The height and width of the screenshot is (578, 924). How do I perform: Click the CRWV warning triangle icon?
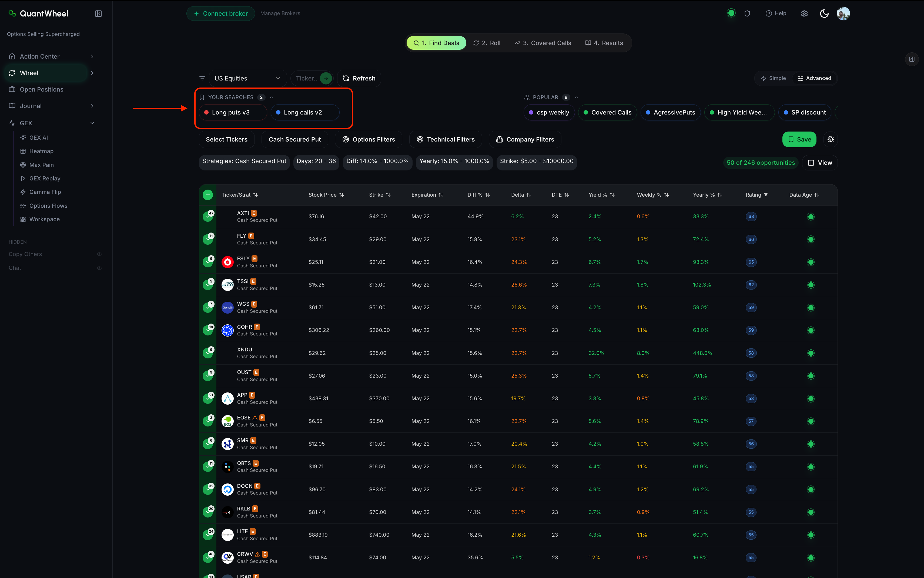tap(257, 554)
